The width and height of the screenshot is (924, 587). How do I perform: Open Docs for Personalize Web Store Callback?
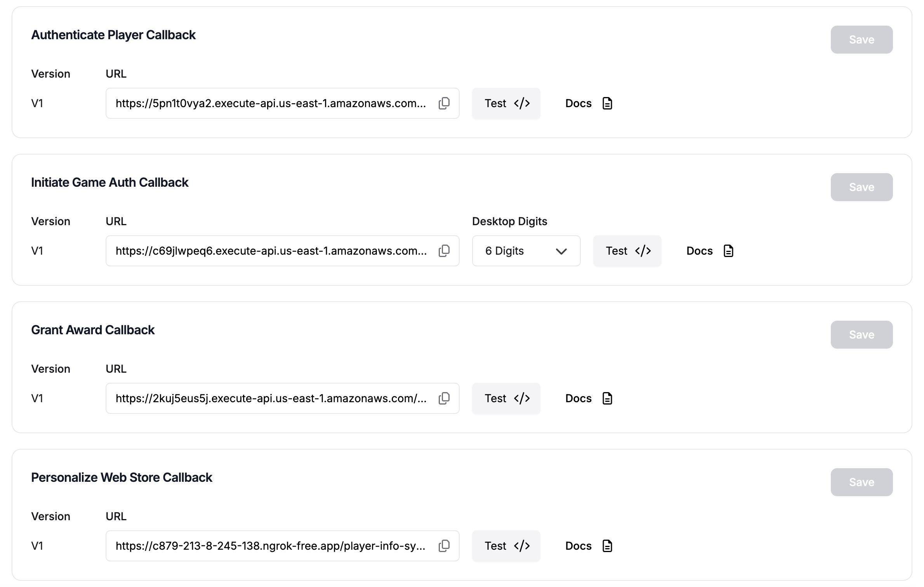[x=589, y=546]
